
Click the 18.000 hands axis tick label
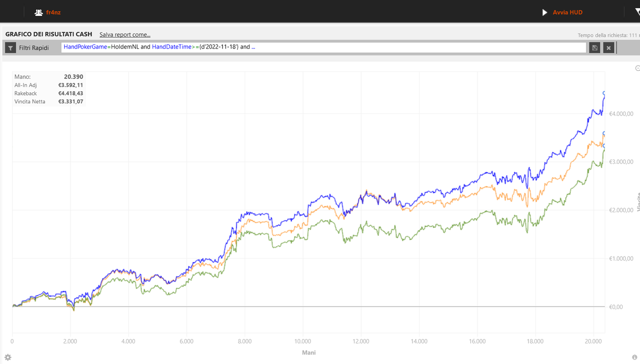pos(535,342)
